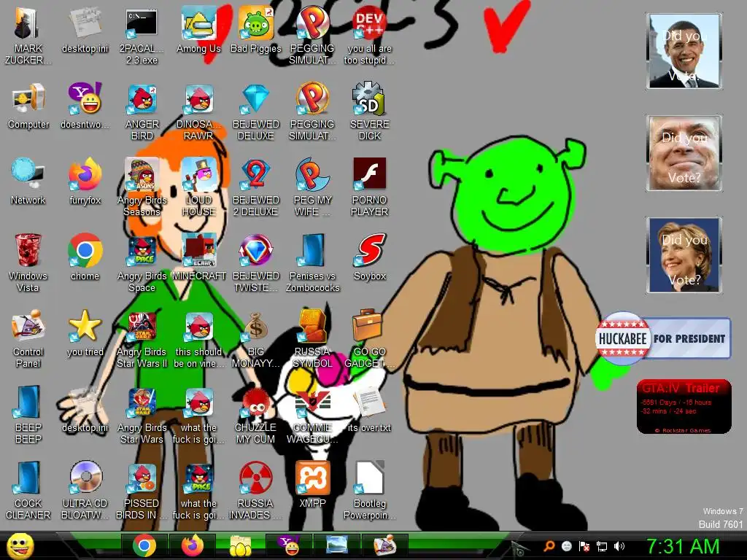Click the McCain 'Did you Vote?' gadget
This screenshot has height=560, width=747.
(684, 153)
